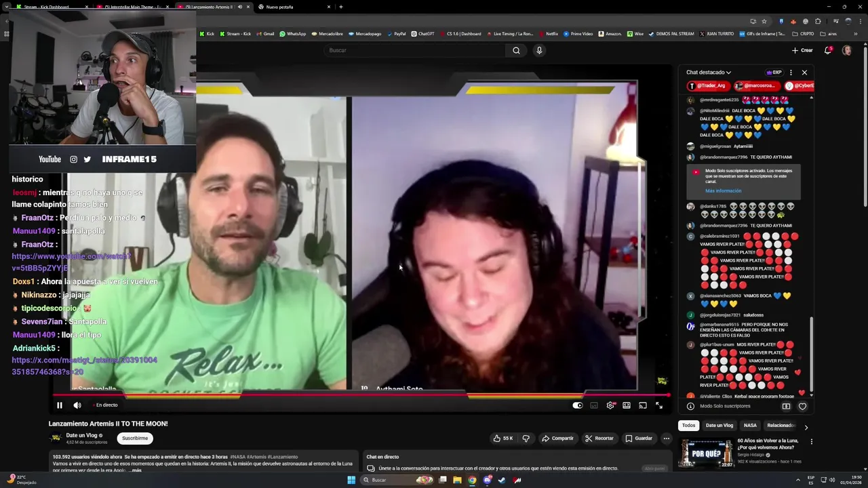Image resolution: width=868 pixels, height=488 pixels.
Task: Open the 0XP points badge in chat
Action: pos(774,73)
